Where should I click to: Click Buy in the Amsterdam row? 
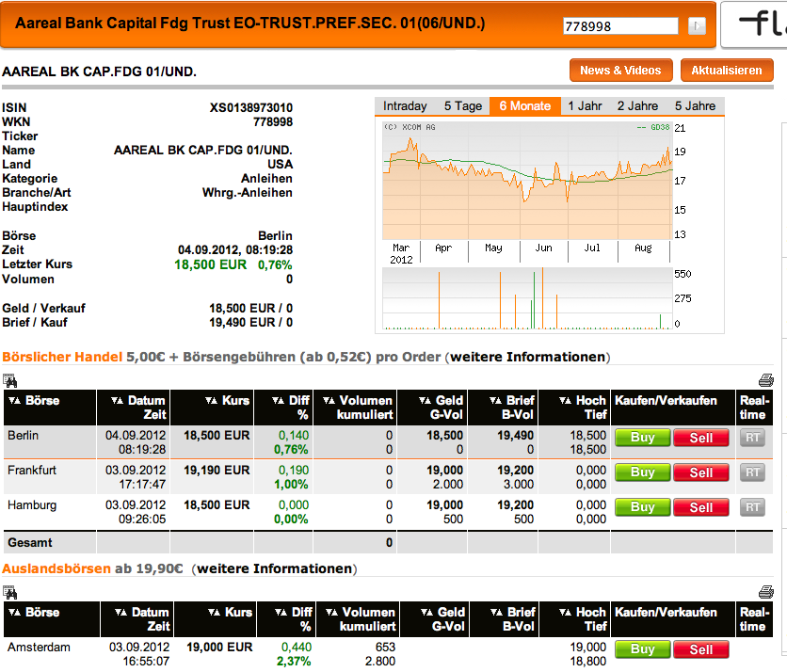click(642, 649)
